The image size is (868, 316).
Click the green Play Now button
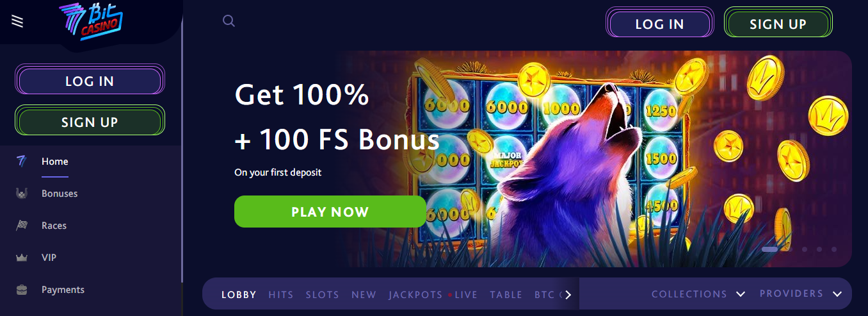[330, 212]
